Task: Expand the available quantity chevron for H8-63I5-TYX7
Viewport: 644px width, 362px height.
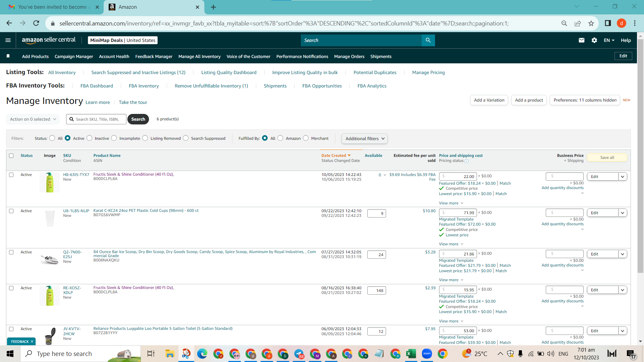Action: 385,175
